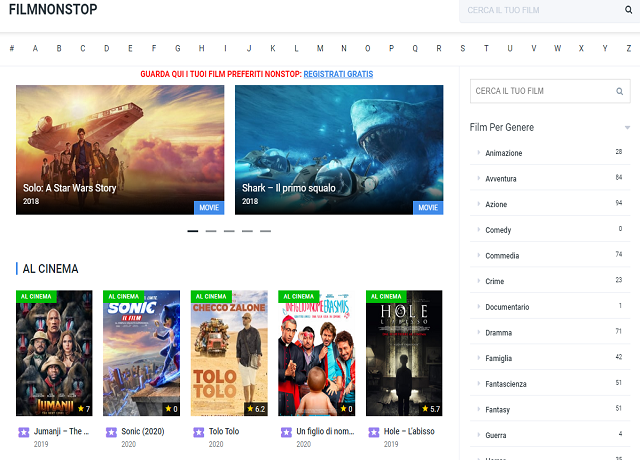Click MOVIE badge on Solo: A Star Wars Story
This screenshot has width=640, height=460.
(209, 207)
